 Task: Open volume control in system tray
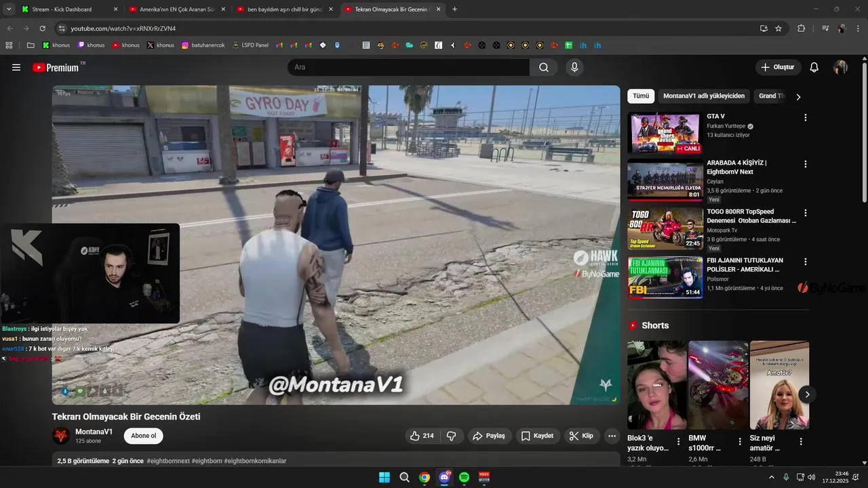click(x=813, y=477)
